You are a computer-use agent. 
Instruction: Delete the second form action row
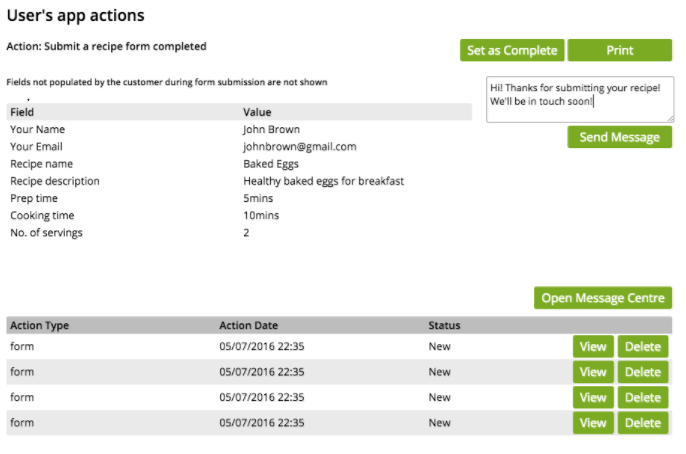(642, 372)
